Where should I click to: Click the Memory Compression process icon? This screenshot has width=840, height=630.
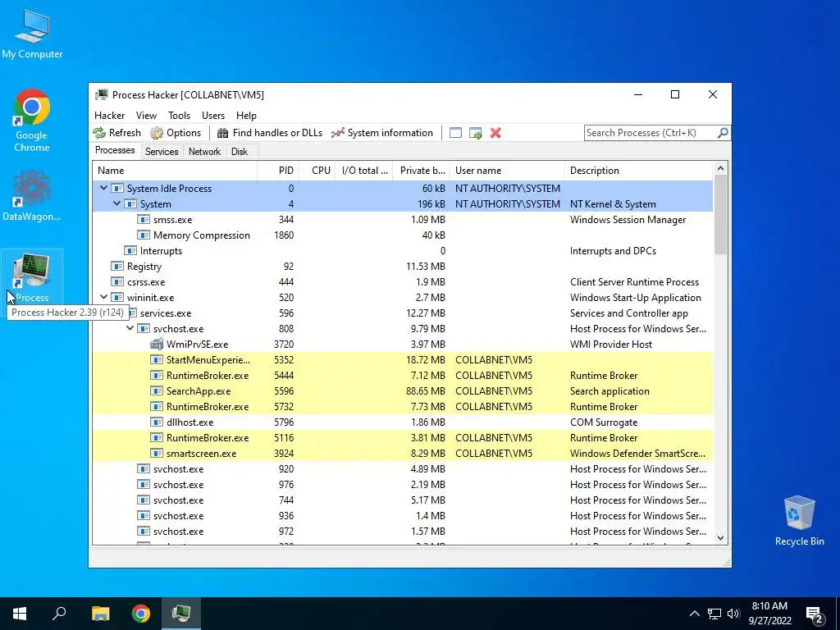click(x=143, y=235)
